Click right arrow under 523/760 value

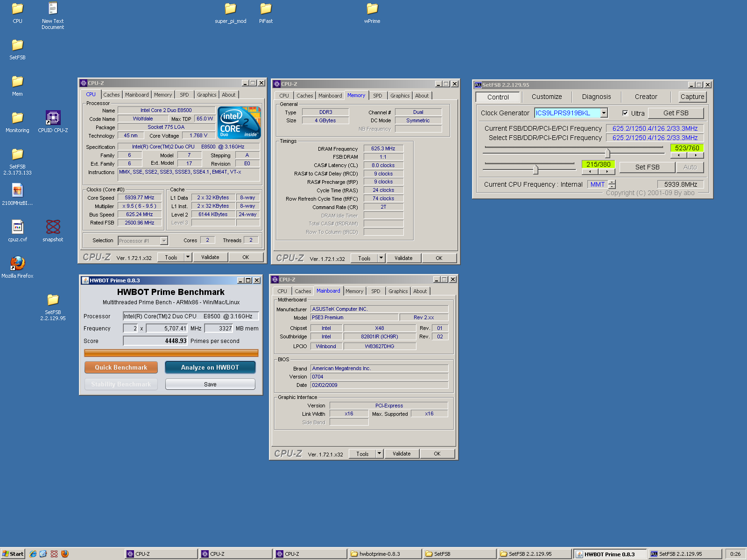(696, 155)
